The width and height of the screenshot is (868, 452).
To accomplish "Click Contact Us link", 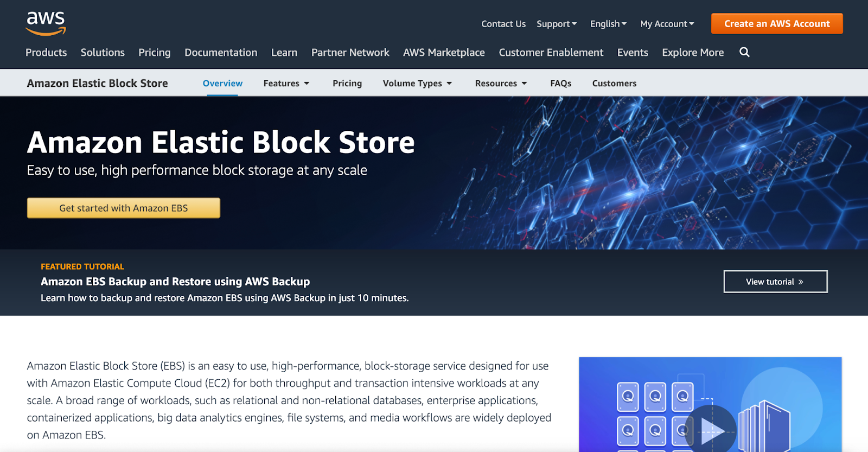I will pos(503,24).
